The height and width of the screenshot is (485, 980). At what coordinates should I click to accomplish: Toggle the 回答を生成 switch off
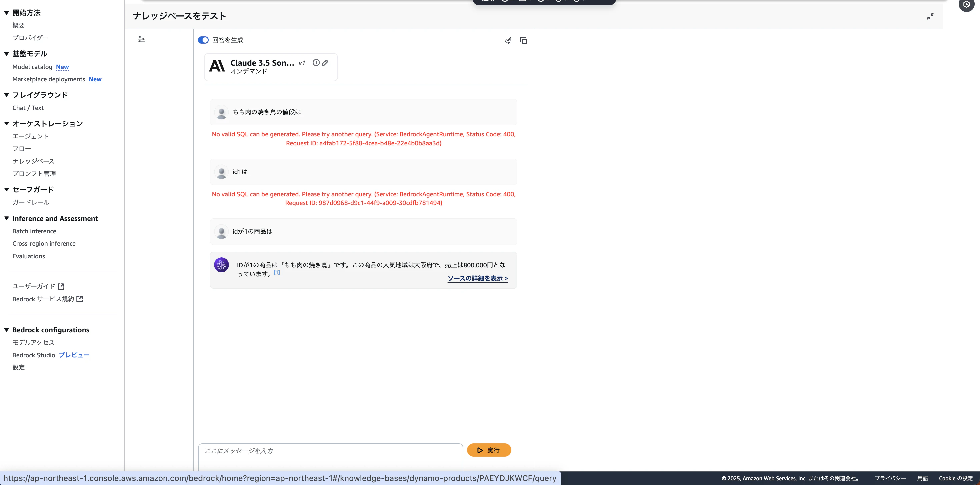(x=203, y=40)
